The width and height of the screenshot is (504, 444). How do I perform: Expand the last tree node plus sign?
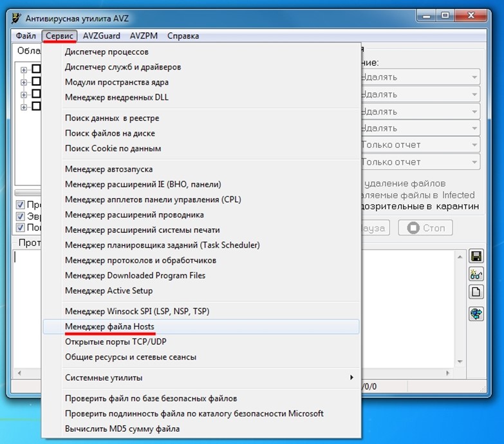tap(24, 107)
